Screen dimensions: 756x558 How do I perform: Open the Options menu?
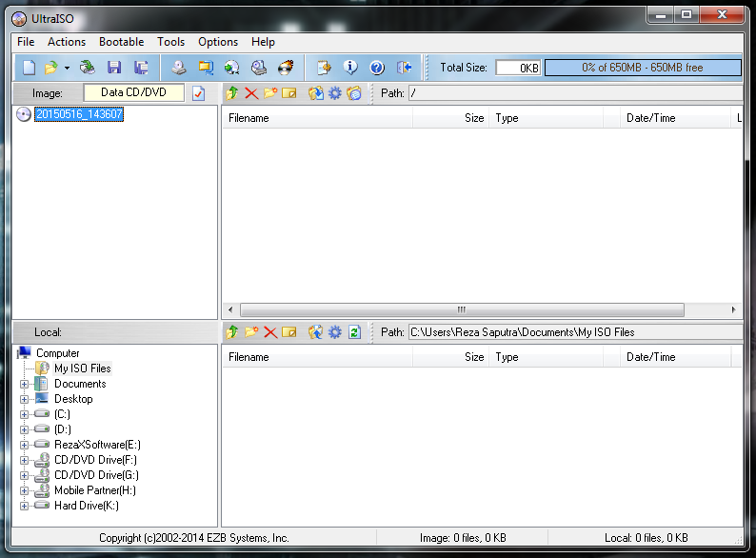(218, 42)
